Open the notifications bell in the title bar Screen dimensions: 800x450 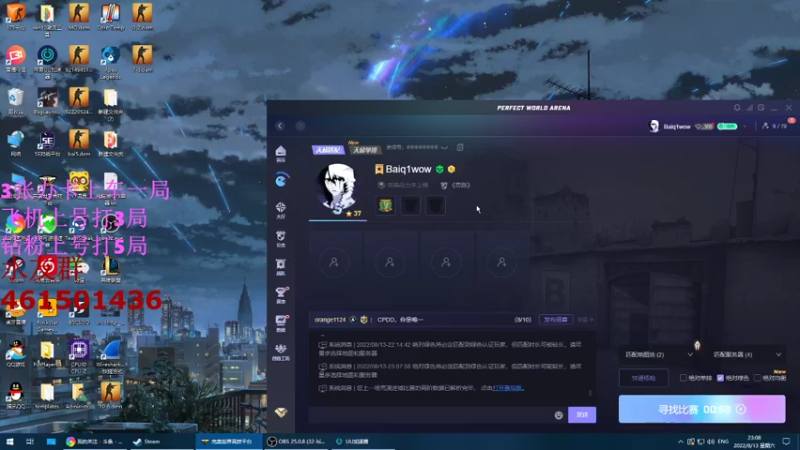737,108
